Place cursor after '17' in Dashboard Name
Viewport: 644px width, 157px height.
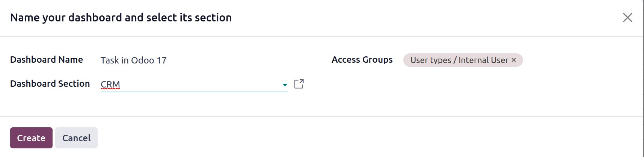(x=167, y=60)
